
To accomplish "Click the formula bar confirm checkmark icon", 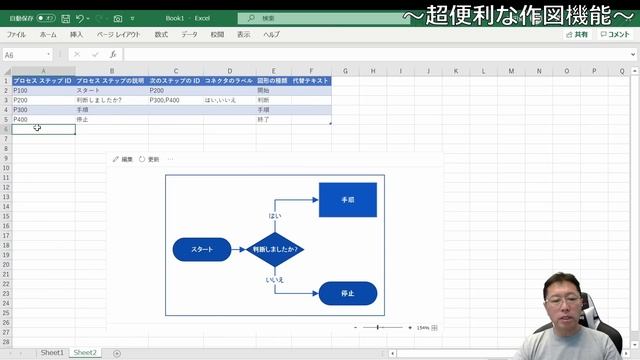I will pyautogui.click(x=95, y=54).
